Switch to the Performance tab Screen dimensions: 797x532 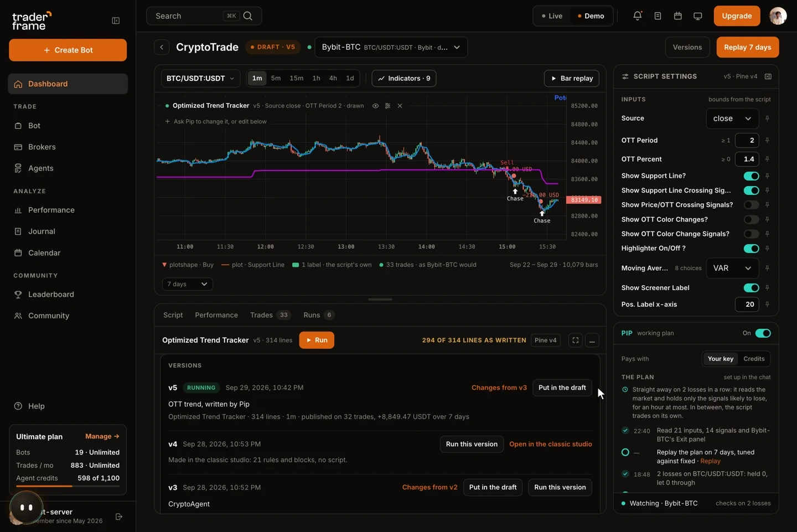[216, 315]
